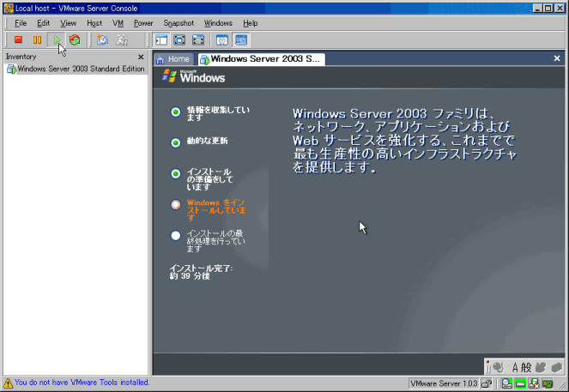Show the console view toolbar icon
This screenshot has height=392, width=569.
(241, 40)
